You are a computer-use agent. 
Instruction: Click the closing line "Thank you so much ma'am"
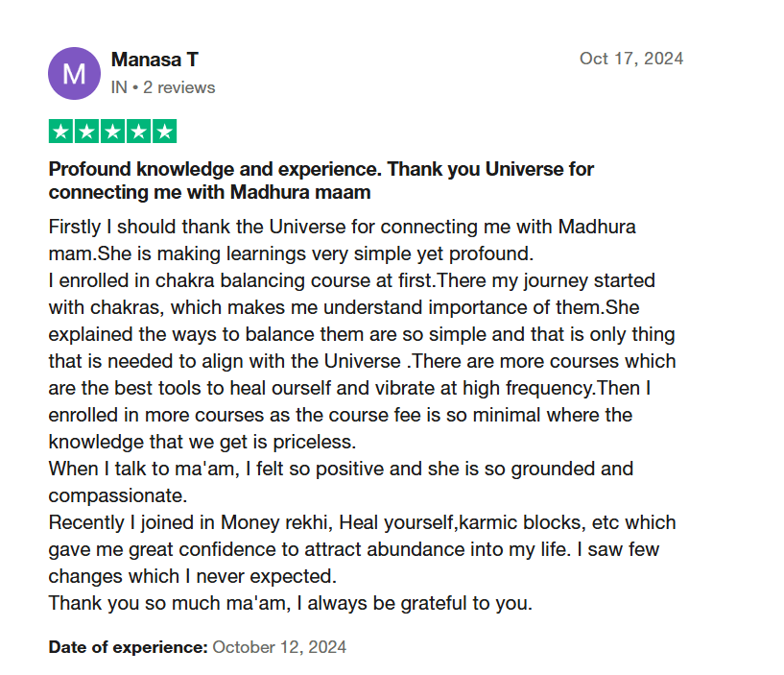tap(290, 604)
